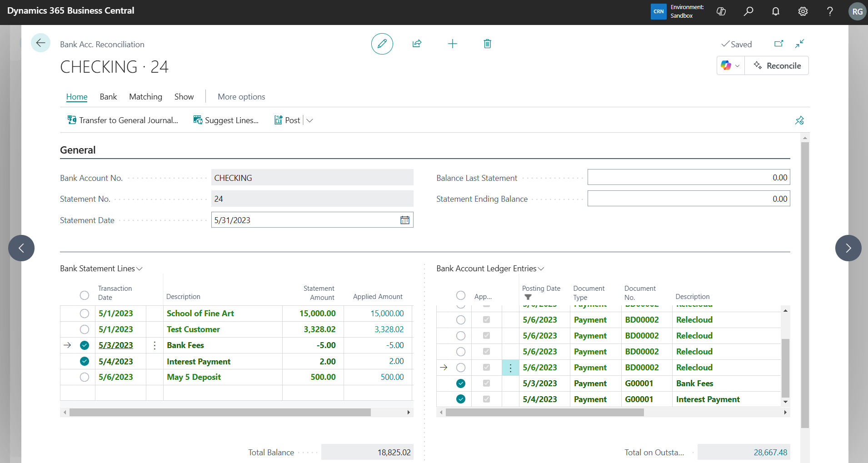
Task: Select the Test Customer statement line
Action: (85, 329)
